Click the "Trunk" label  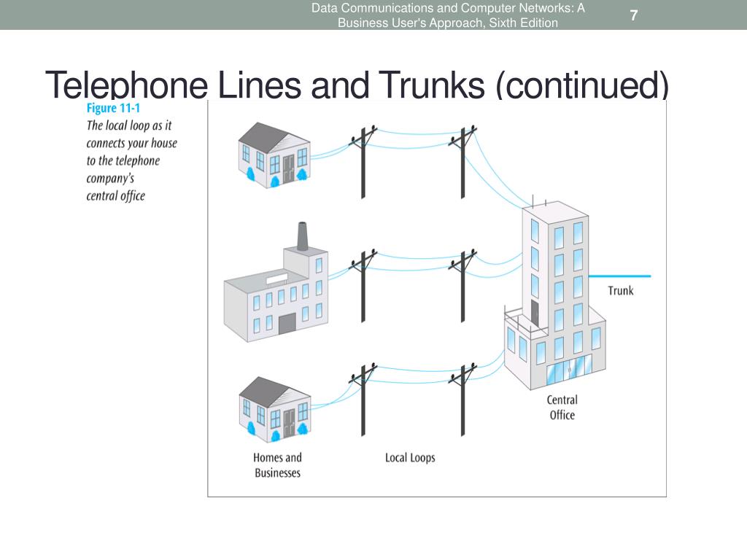pos(621,290)
